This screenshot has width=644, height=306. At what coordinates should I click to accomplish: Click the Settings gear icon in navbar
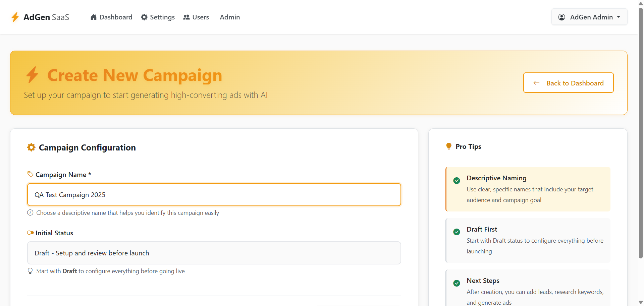pyautogui.click(x=144, y=17)
